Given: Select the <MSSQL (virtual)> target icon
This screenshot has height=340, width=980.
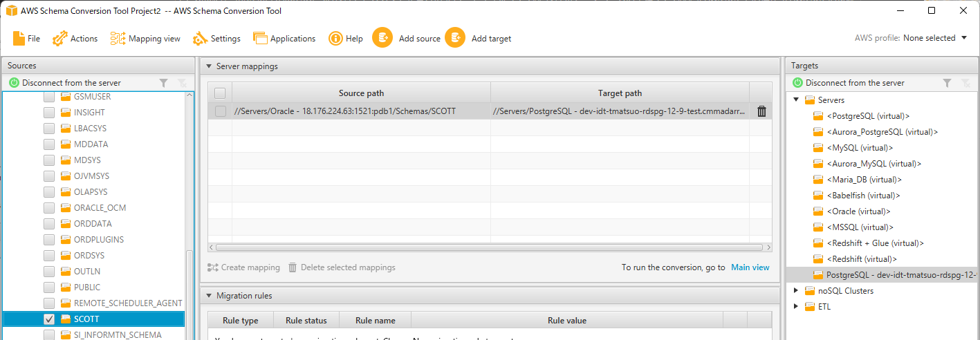Looking at the screenshot, I should (x=819, y=227).
